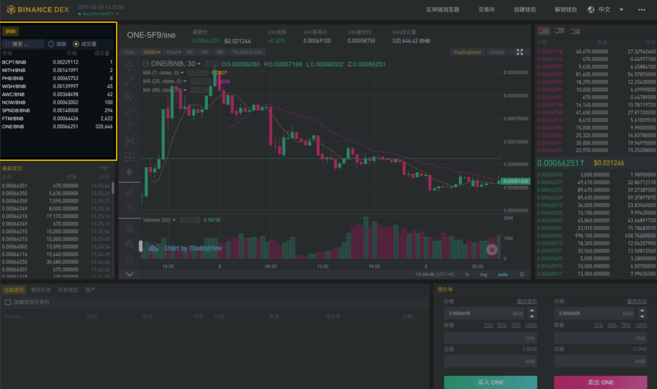Show buy-orders-only order book view
657x389 pixels.
(x=560, y=31)
